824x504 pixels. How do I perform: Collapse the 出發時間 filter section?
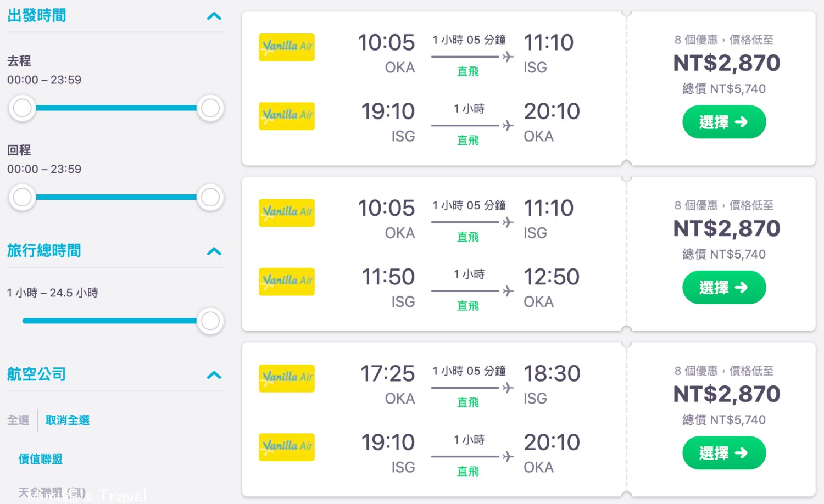pos(214,16)
